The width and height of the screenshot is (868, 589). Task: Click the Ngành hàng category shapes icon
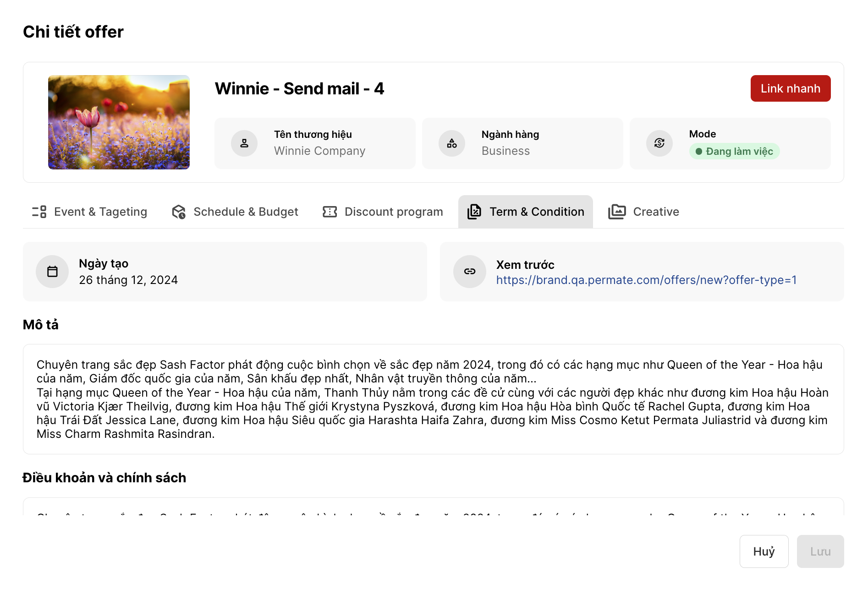(452, 143)
